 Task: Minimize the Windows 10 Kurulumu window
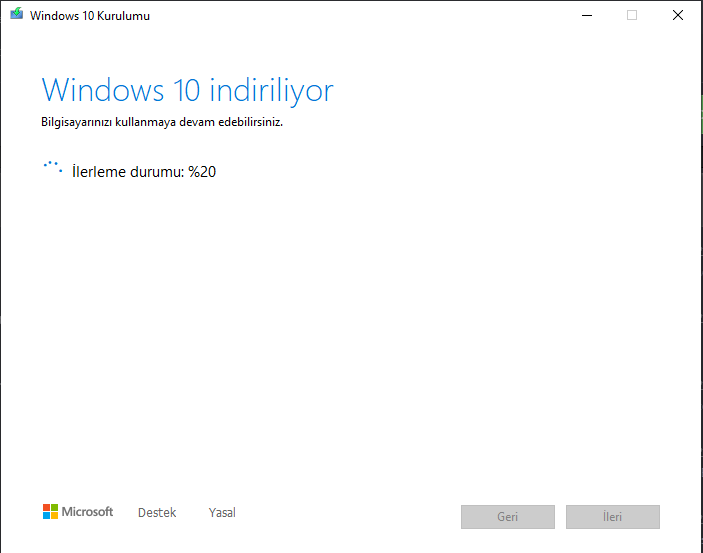(x=587, y=15)
